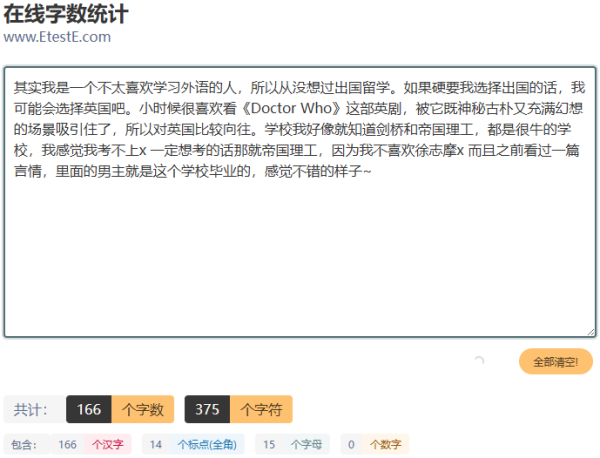The height and width of the screenshot is (458, 600).
Task: Click inside the large text input area
Action: [x=300, y=202]
